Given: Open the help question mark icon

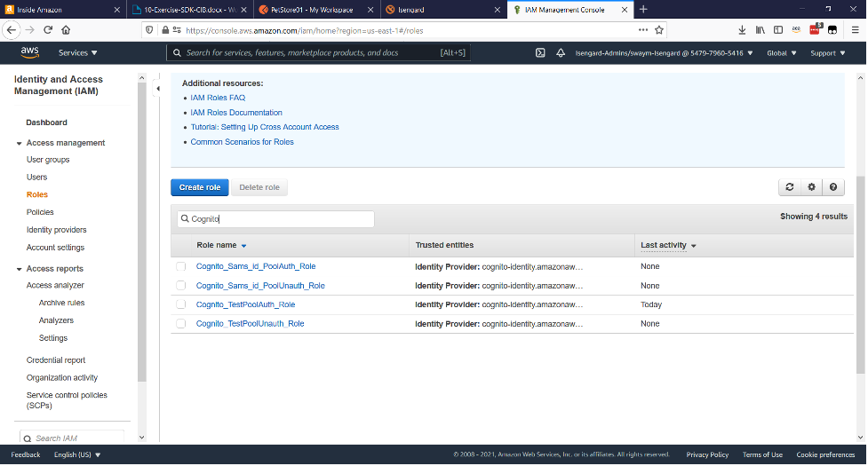Looking at the screenshot, I should point(833,187).
